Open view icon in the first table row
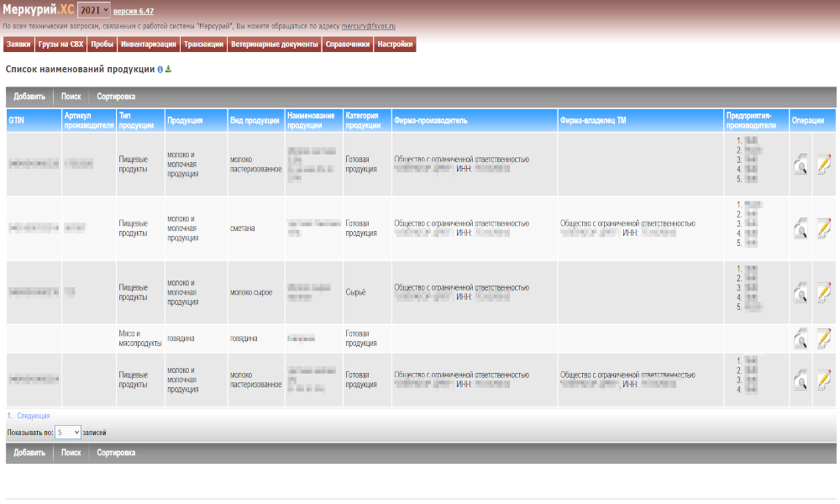This screenshot has width=840, height=504. pos(801,165)
